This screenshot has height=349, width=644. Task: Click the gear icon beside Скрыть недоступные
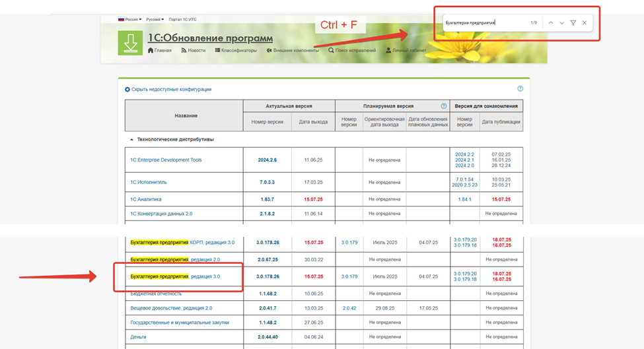[127, 90]
